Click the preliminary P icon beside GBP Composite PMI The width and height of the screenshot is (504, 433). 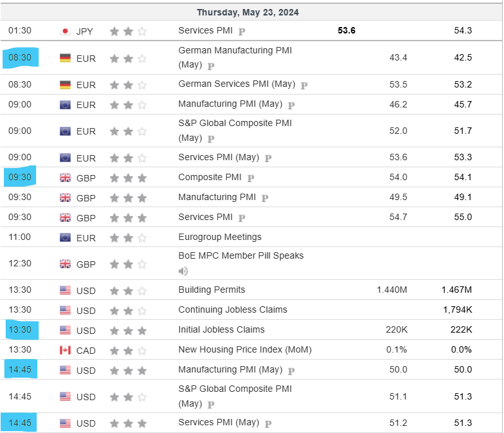click(x=251, y=178)
